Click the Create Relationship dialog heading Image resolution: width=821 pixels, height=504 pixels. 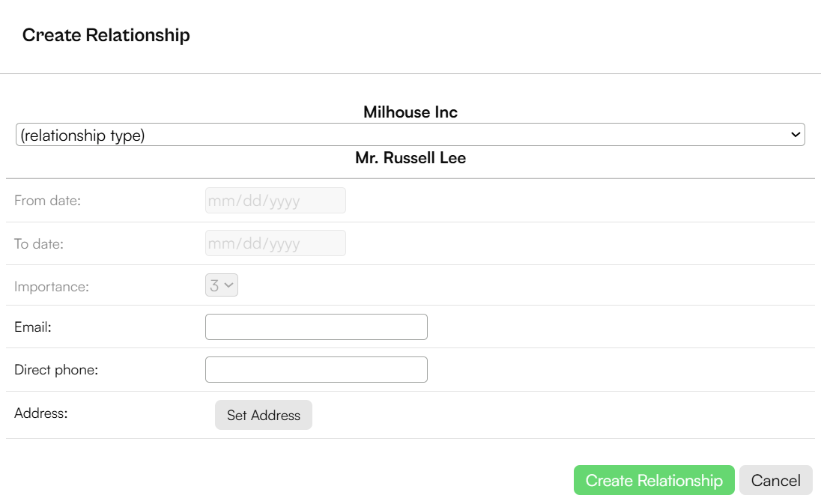[106, 35]
